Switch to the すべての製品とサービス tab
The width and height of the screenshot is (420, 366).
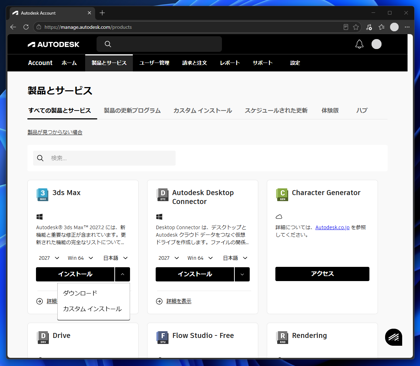click(60, 110)
